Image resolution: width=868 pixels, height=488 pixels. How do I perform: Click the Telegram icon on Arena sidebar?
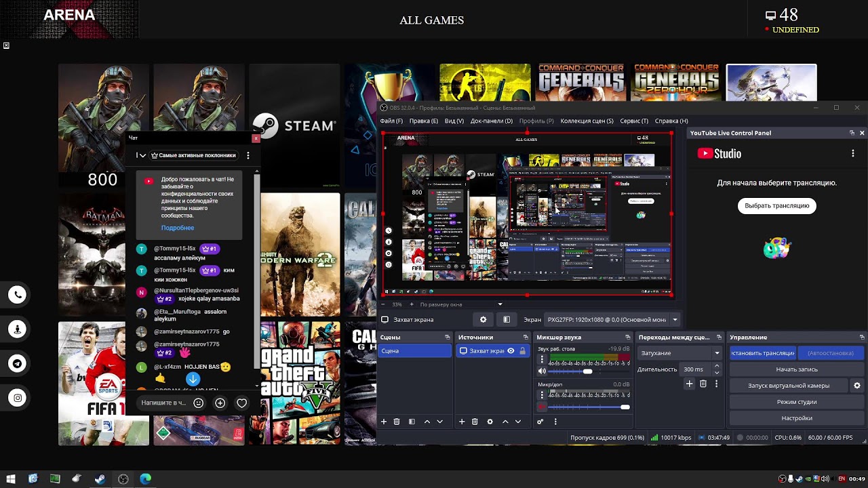coord(18,363)
